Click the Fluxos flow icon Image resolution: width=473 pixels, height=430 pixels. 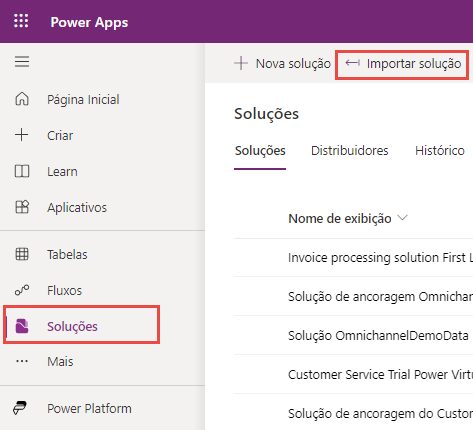pos(22,290)
